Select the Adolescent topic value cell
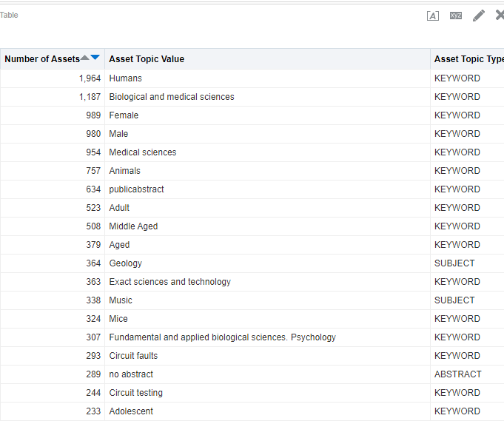Image resolution: width=504 pixels, height=421 pixels. click(131, 411)
